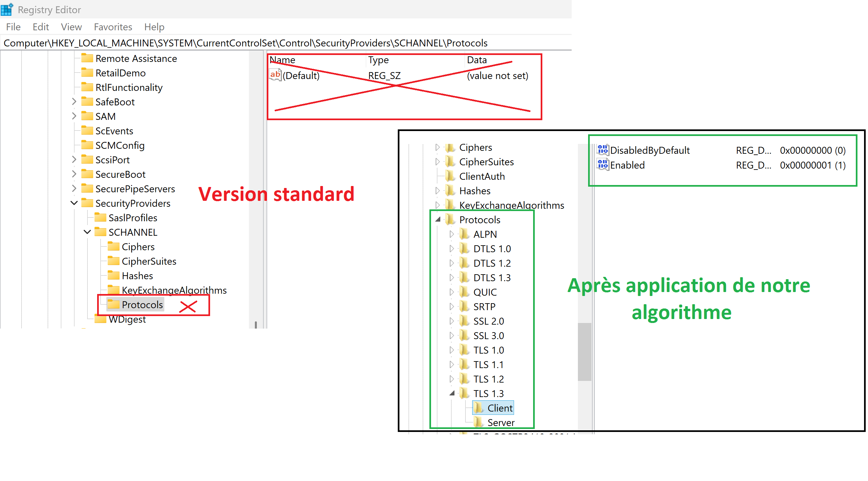Click the right tree vertical scrollbar thumb
This screenshot has width=868, height=481.
[x=584, y=352]
